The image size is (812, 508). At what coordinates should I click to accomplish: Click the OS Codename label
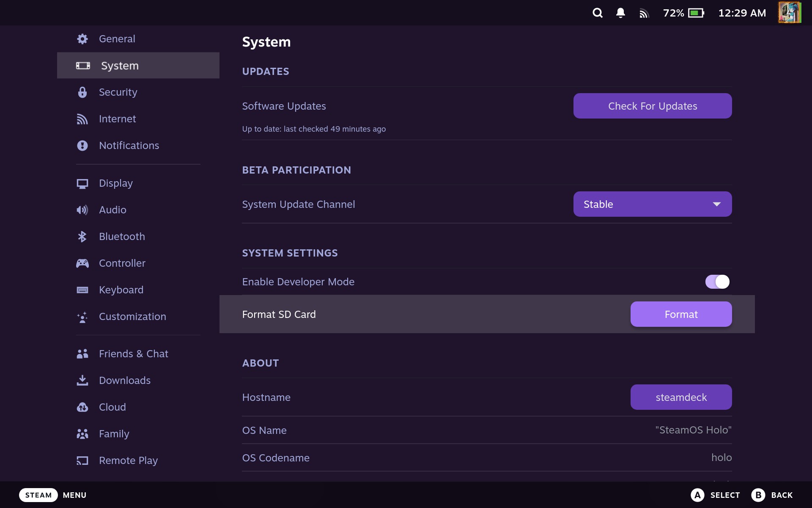click(x=276, y=458)
